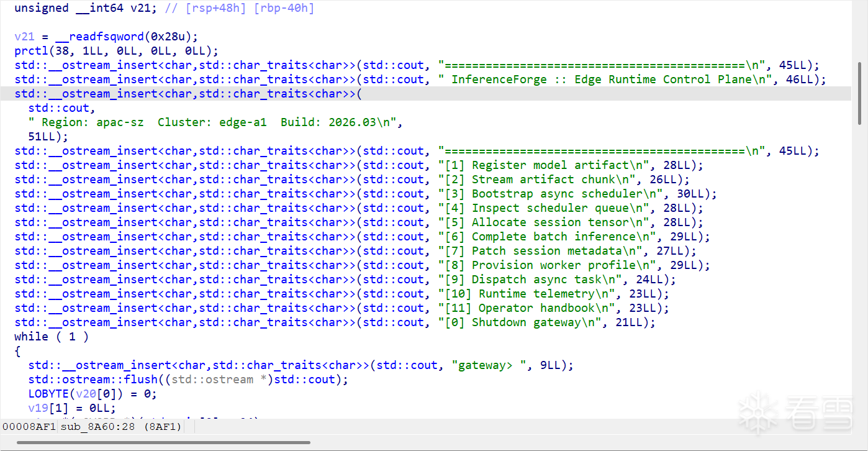Click the "[0] Shutdown gateway" string
The width and height of the screenshot is (868, 451).
523,322
